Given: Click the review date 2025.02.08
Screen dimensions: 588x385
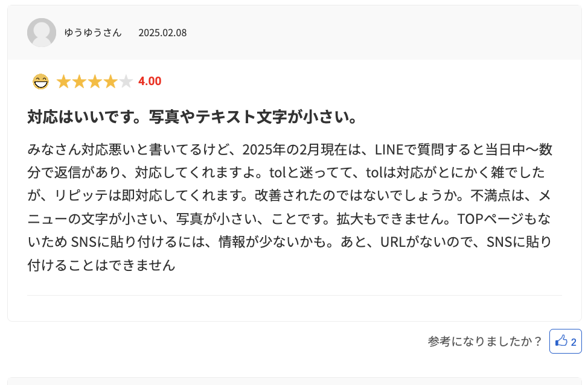Looking at the screenshot, I should 162,33.
